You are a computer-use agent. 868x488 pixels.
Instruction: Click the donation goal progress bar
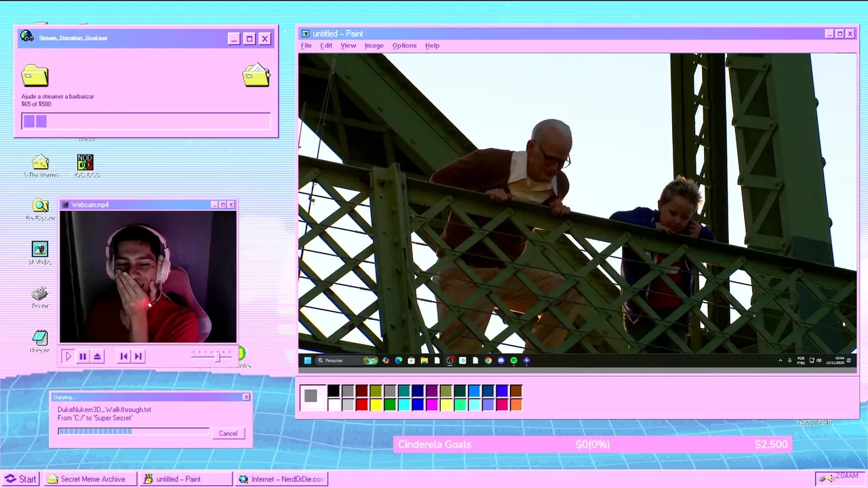coord(146,121)
